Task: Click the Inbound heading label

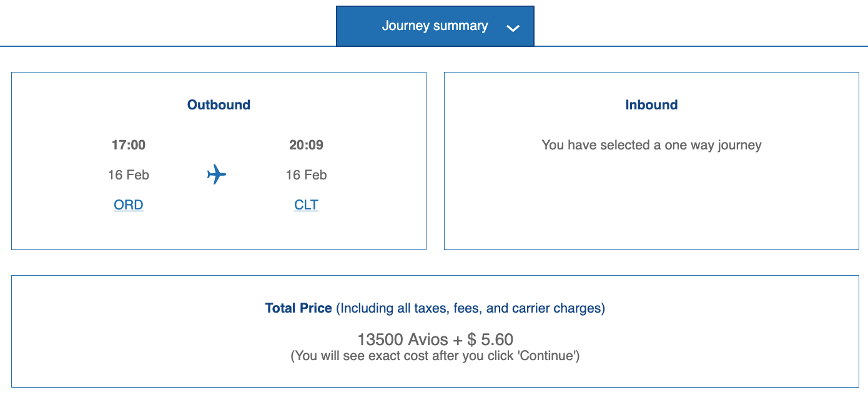Action: 651,104
